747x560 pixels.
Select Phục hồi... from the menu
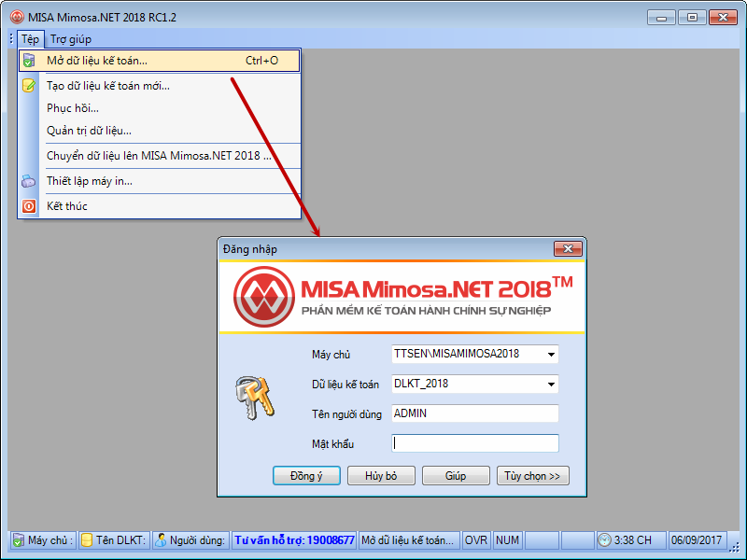[x=73, y=108]
